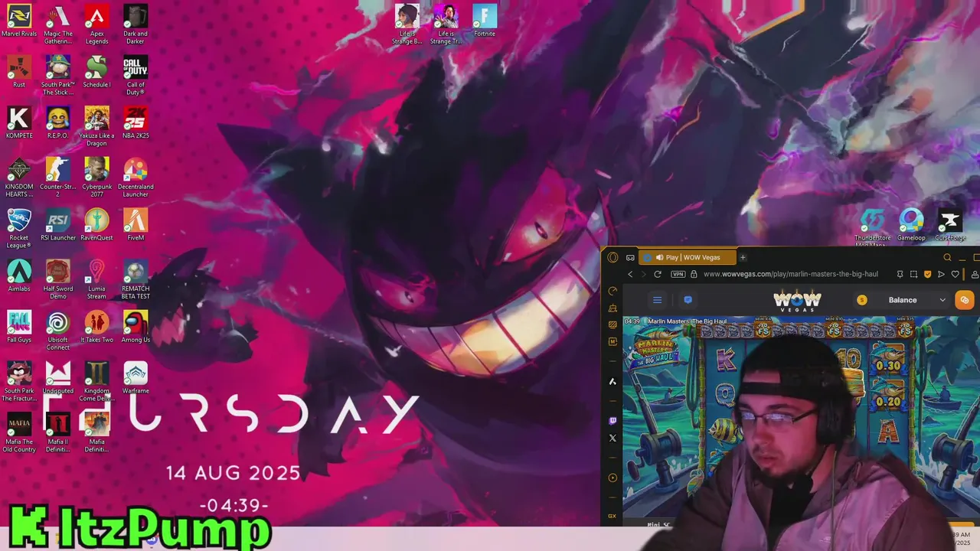Viewport: 980px width, 551px height.
Task: Open South Park The Stick of Truth icon
Action: pos(57,76)
